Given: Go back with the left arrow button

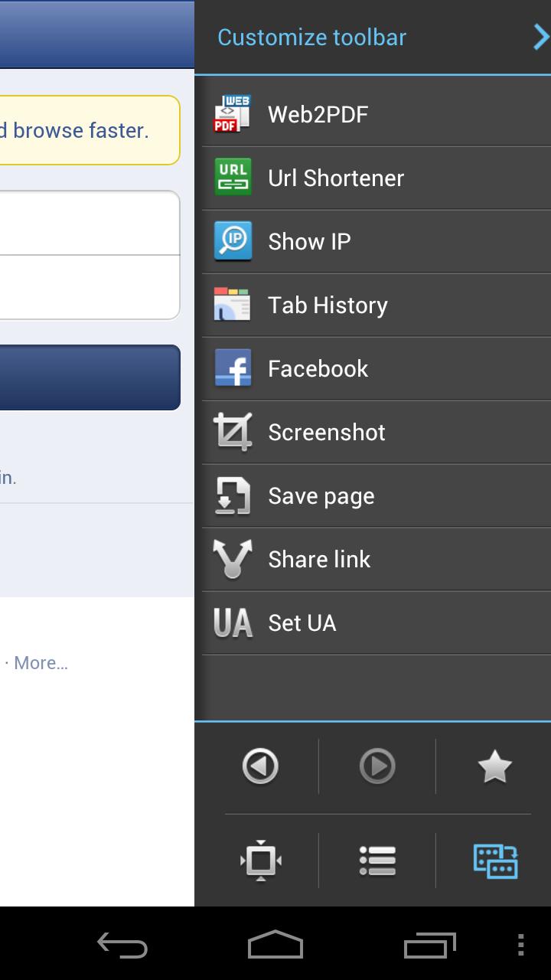Looking at the screenshot, I should click(x=260, y=766).
